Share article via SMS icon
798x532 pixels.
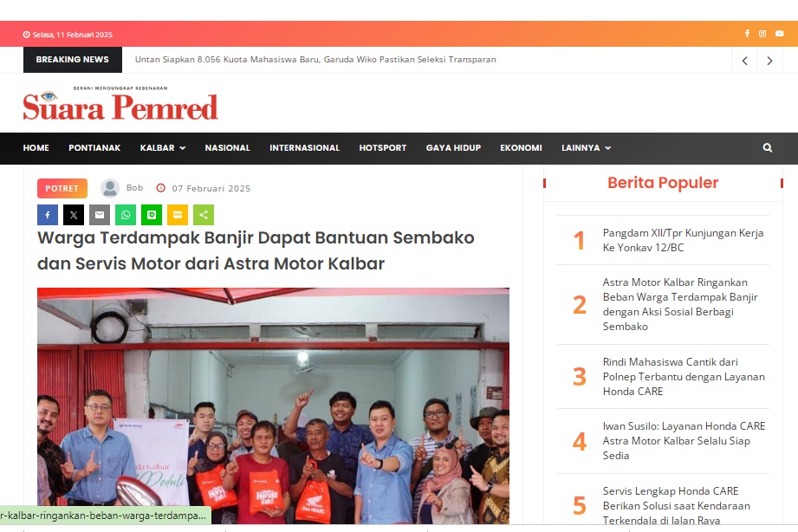coord(178,215)
